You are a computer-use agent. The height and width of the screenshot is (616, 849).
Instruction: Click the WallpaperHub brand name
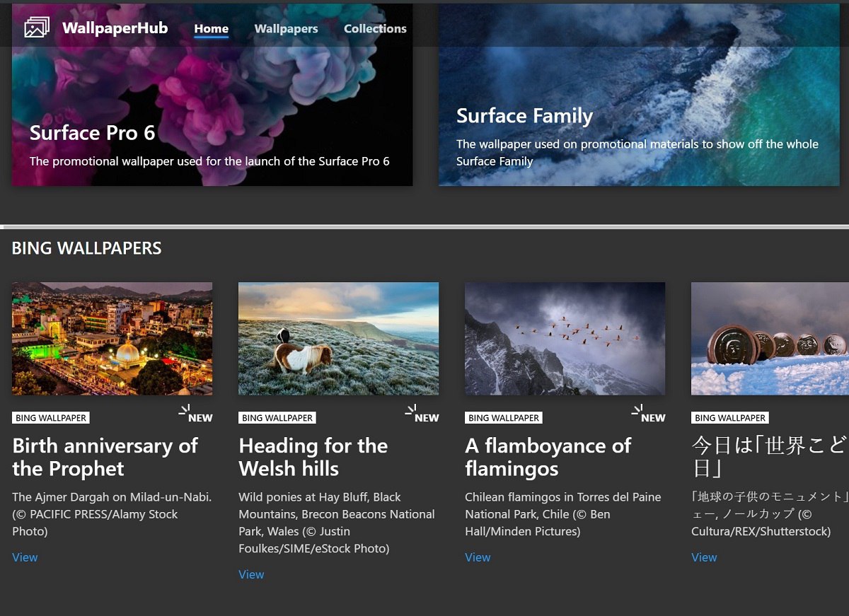[115, 28]
